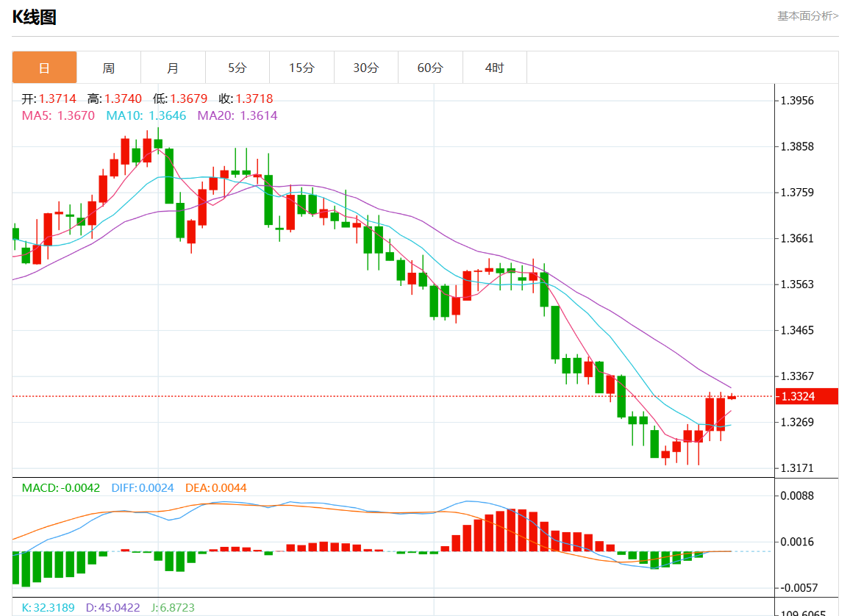Click the K线图 heading
The height and width of the screenshot is (616, 850).
coord(34,17)
